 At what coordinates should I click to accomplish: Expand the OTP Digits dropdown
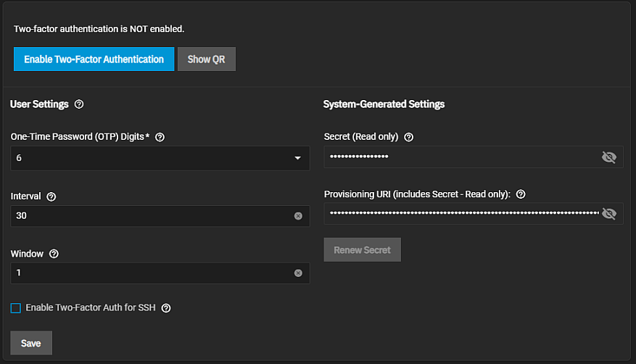click(297, 158)
